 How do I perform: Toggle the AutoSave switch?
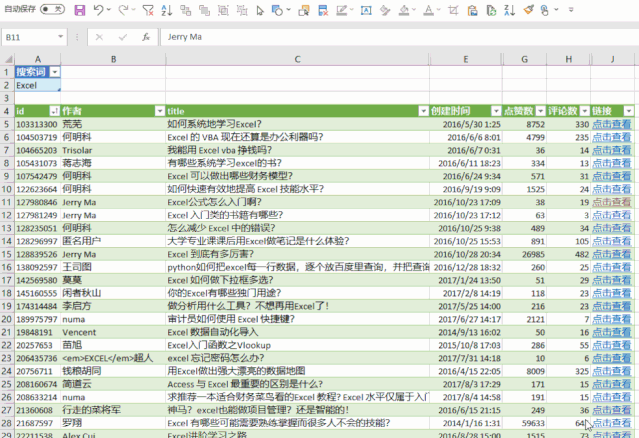[53, 9]
